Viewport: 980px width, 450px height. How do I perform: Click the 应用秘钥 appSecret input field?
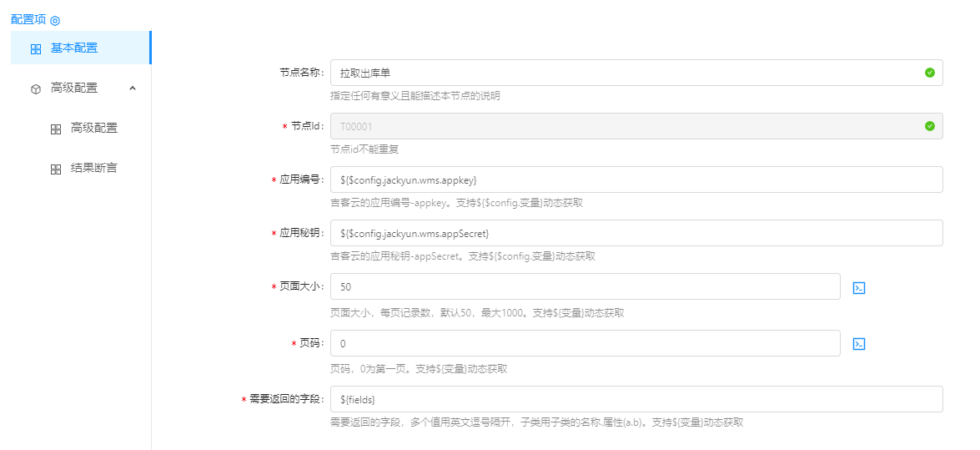636,233
